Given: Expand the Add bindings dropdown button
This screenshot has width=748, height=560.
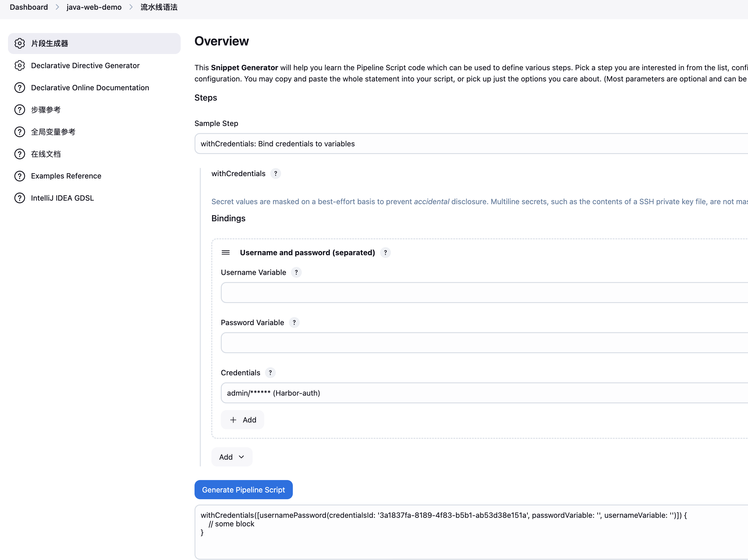Looking at the screenshot, I should [232, 457].
